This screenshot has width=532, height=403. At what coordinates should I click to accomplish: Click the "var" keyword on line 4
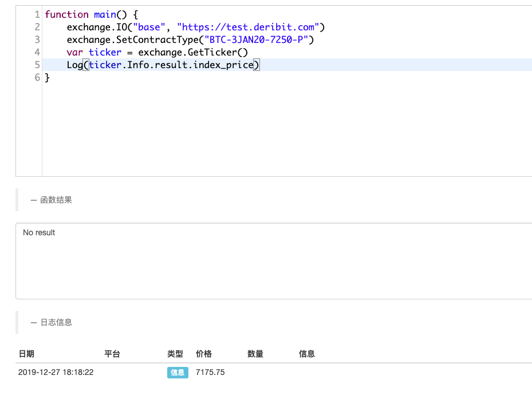click(74, 52)
